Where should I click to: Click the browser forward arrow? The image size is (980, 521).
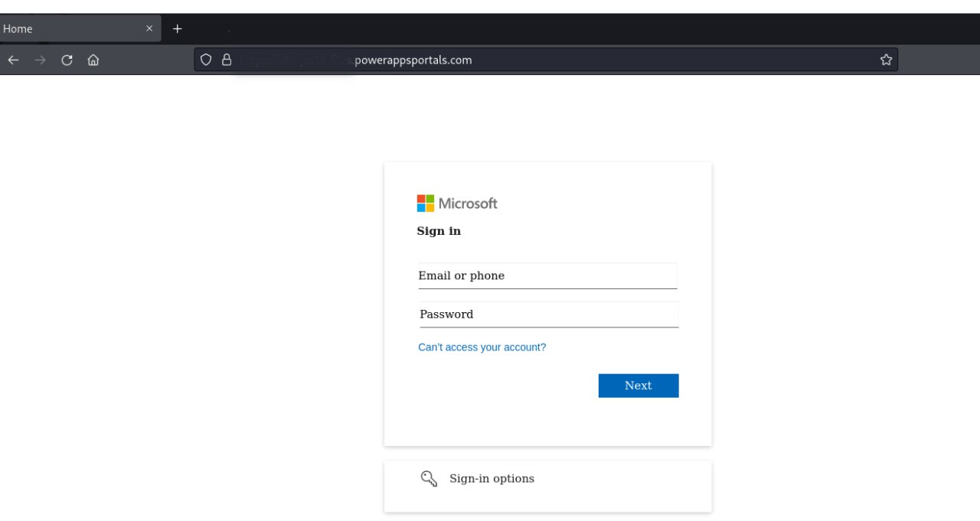[40, 60]
